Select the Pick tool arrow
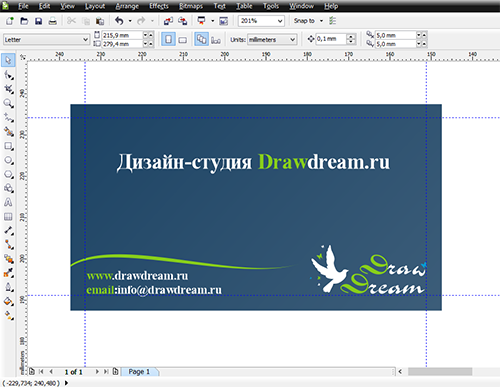The height and width of the screenshot is (387, 500). (8, 60)
